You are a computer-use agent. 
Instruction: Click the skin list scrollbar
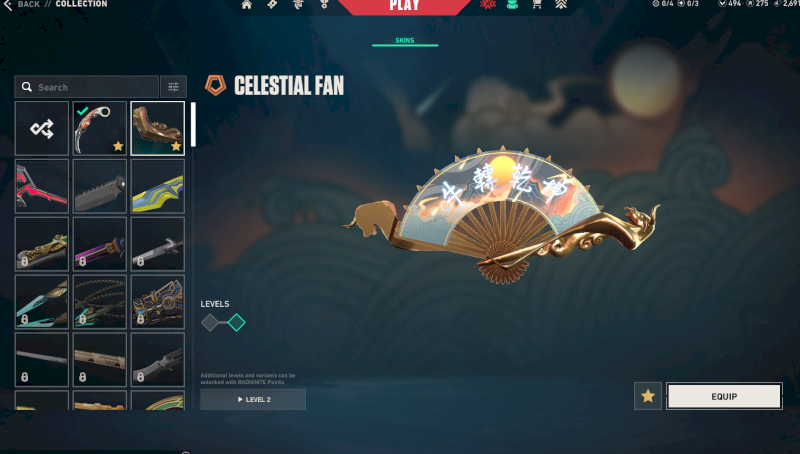pyautogui.click(x=193, y=124)
